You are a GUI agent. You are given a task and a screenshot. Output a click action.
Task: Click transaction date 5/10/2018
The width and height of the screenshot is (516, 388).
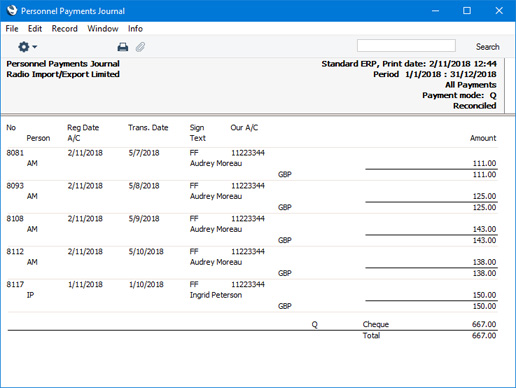(x=146, y=251)
